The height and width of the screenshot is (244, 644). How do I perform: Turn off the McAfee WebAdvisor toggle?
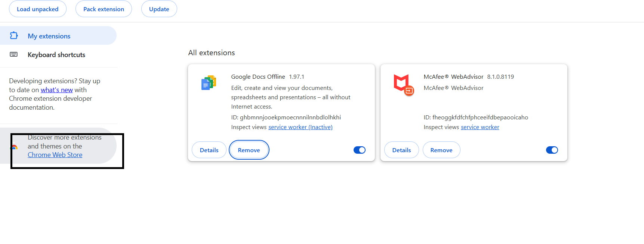click(x=552, y=150)
